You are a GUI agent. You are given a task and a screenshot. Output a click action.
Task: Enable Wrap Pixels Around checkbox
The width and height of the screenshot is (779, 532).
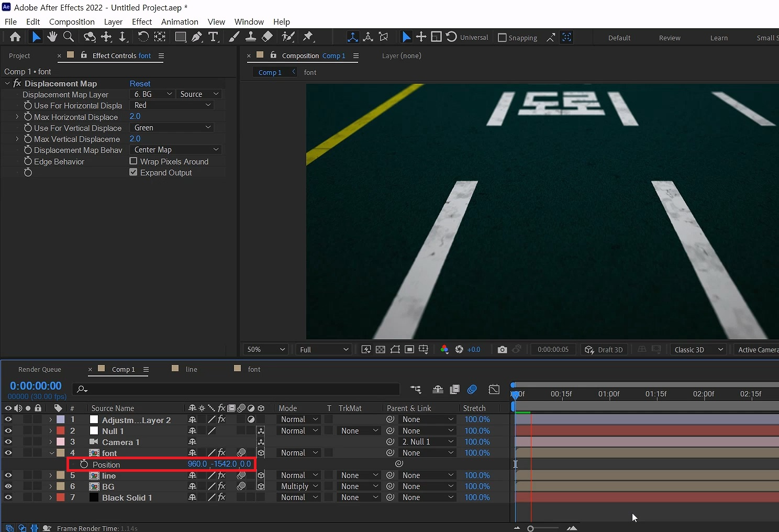[133, 161]
